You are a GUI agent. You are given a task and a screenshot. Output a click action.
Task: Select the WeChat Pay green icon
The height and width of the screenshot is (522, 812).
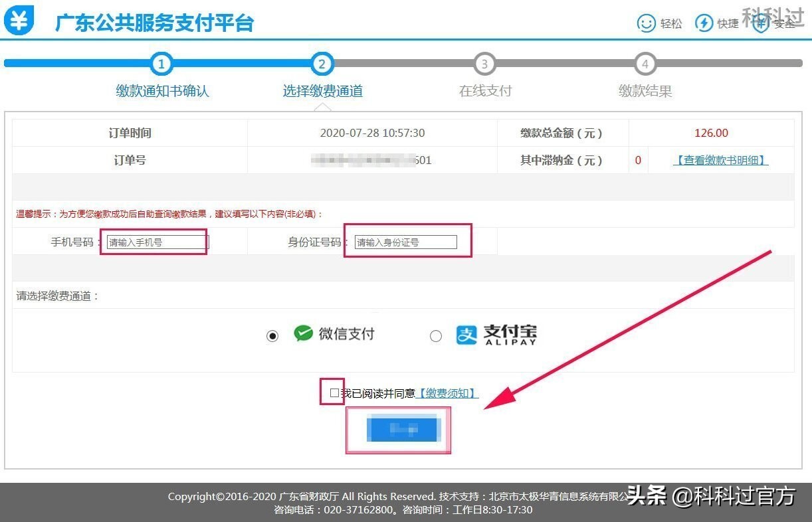tap(300, 334)
